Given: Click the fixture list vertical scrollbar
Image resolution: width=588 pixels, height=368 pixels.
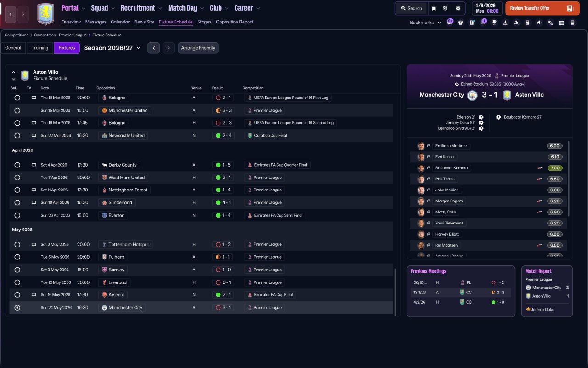Looking at the screenshot, I should (395, 291).
